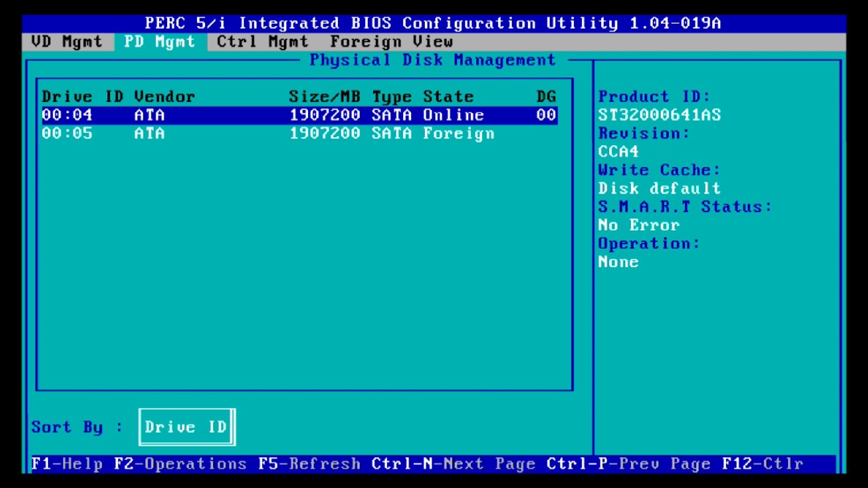Click the Product ID ST32000641AS value

[660, 114]
